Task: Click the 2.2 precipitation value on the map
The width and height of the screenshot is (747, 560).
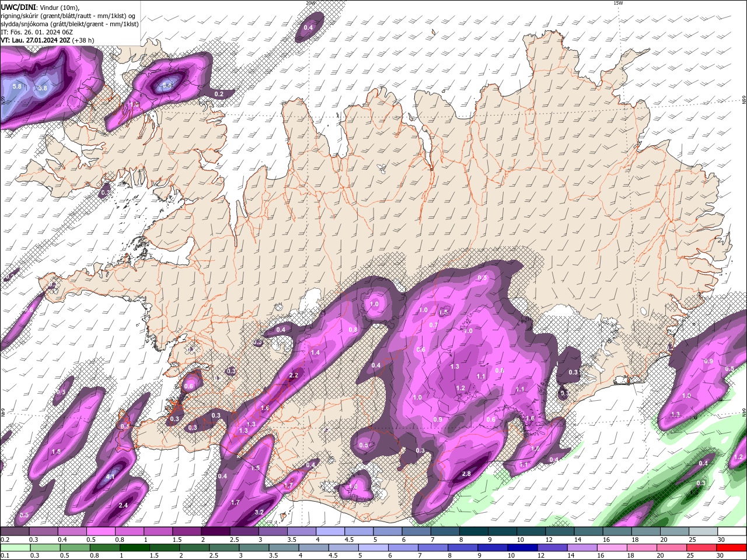Action: pos(294,375)
